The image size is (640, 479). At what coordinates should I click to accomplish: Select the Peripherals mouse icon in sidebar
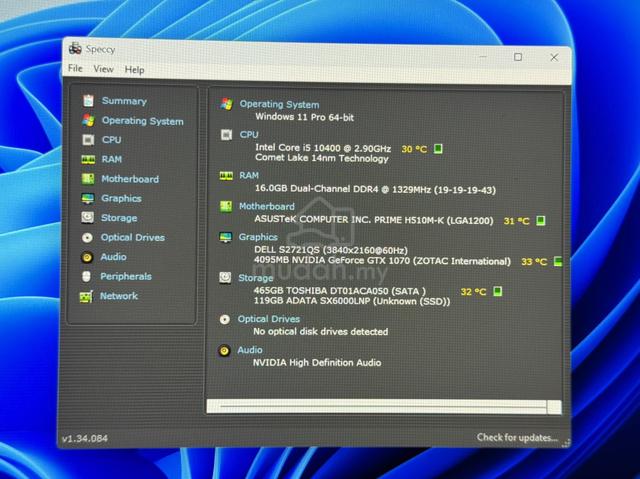[x=86, y=276]
